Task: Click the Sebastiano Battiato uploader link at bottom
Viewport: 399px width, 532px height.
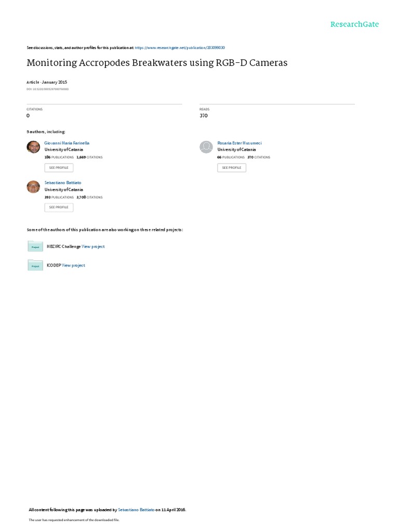Action: coord(136,510)
